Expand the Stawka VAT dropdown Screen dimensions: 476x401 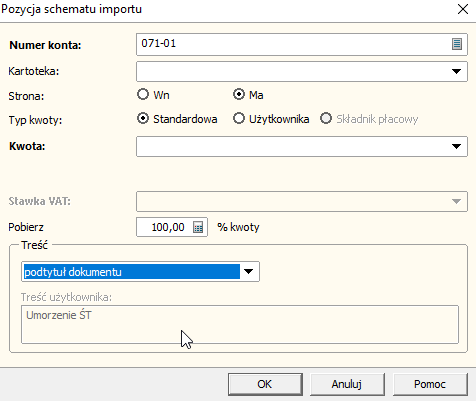coord(456,201)
